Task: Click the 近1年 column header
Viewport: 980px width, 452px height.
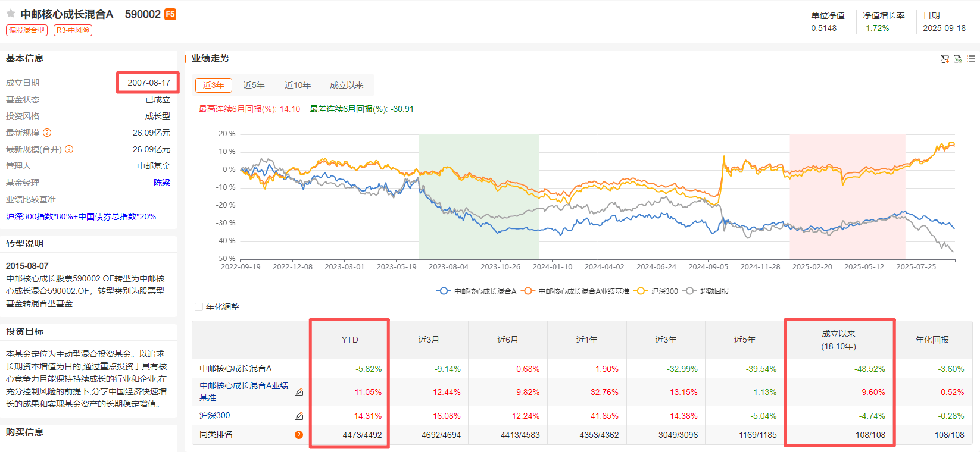Action: point(586,340)
